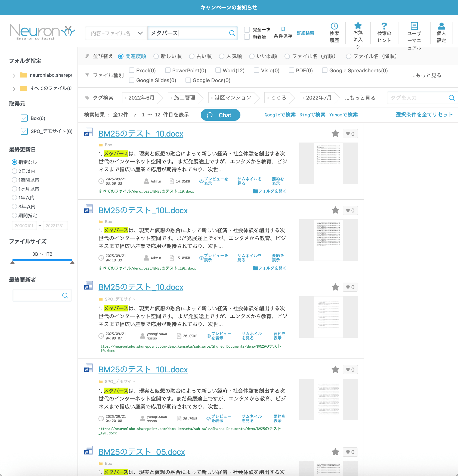Reset all conditions via 選択条件を全てリセット

(x=424, y=115)
